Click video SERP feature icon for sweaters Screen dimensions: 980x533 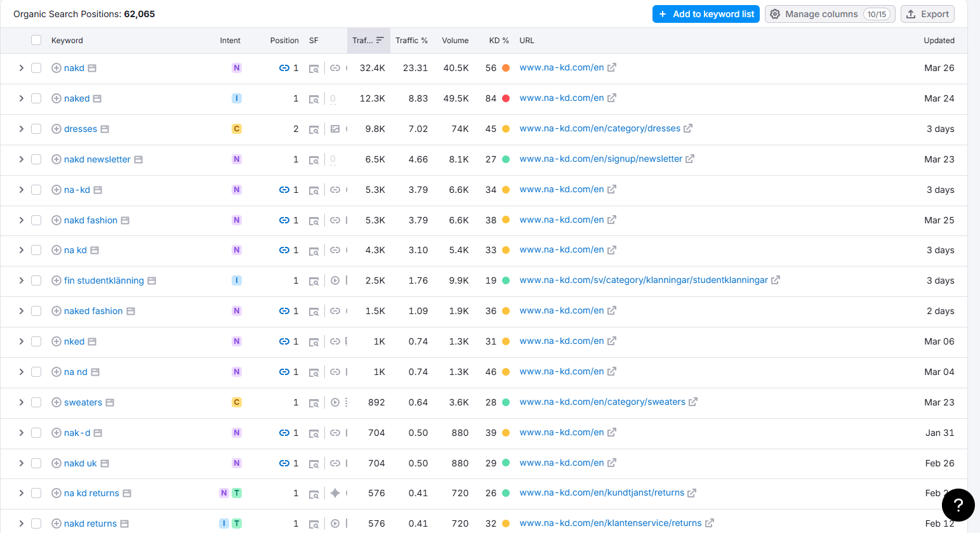click(335, 402)
